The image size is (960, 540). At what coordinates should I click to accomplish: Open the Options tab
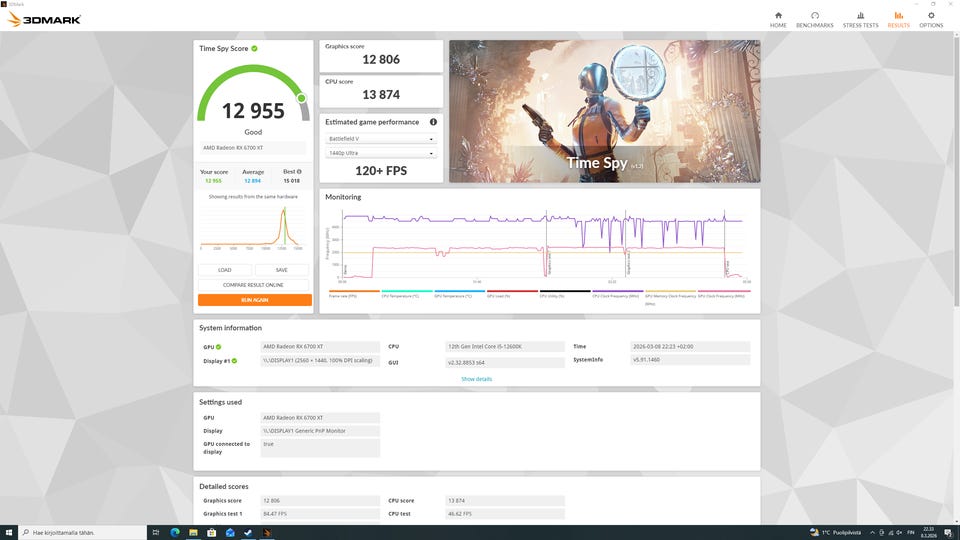click(x=931, y=20)
